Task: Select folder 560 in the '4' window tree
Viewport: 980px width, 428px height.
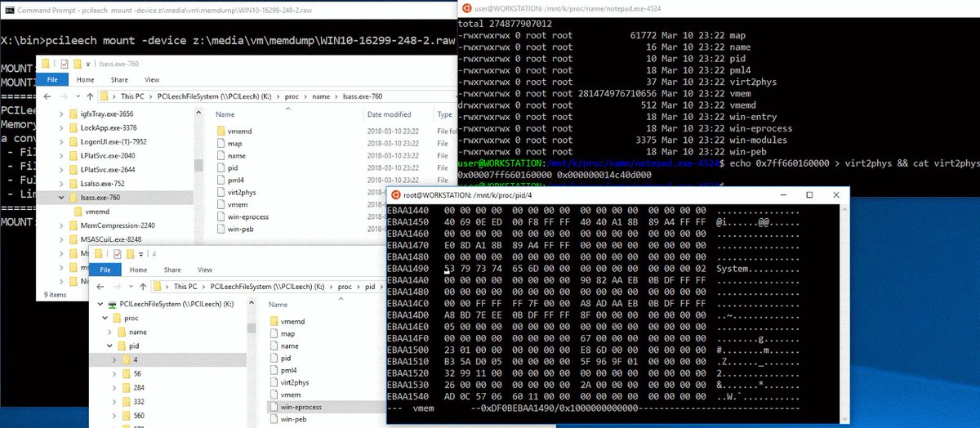Action: click(x=135, y=415)
